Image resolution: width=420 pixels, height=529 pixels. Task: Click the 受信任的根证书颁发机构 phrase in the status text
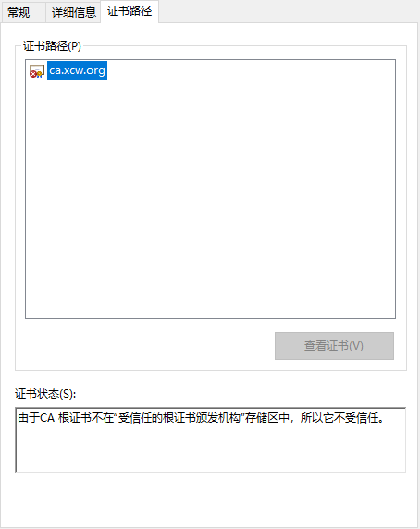179,418
